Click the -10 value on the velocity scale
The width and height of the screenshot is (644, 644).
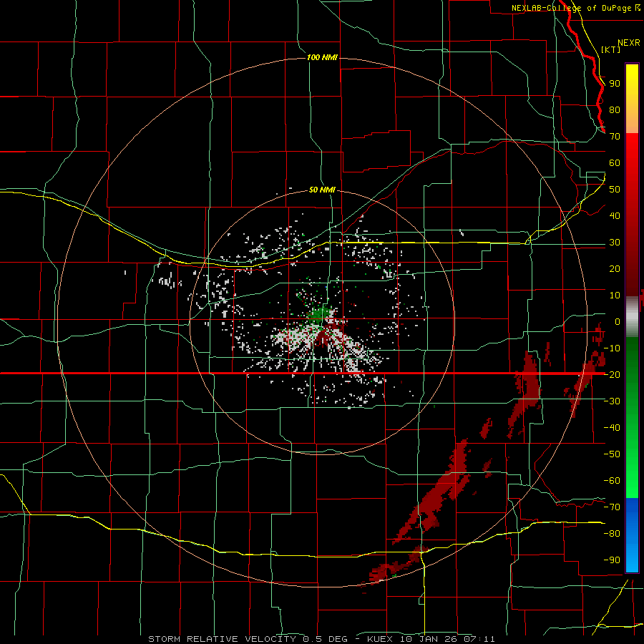(x=612, y=348)
